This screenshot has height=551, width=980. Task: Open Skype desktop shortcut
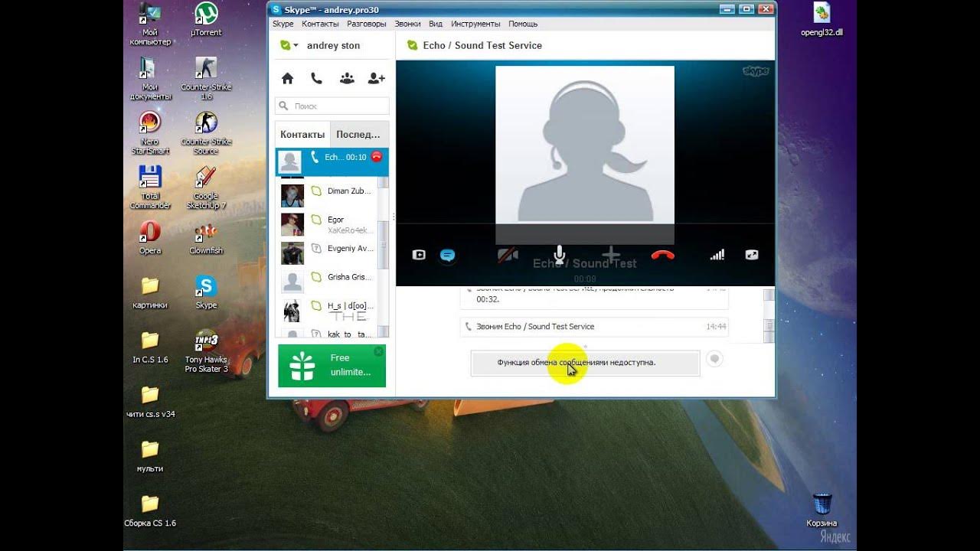[x=206, y=292]
